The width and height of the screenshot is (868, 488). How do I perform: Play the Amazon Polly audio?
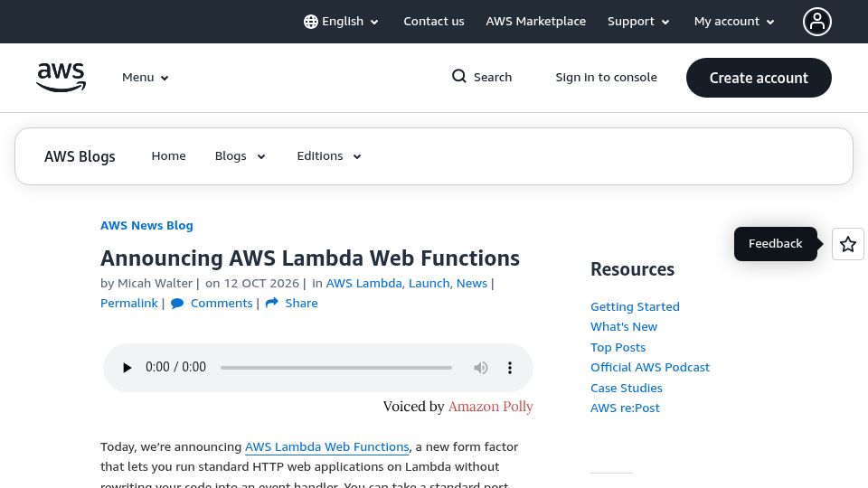127,368
